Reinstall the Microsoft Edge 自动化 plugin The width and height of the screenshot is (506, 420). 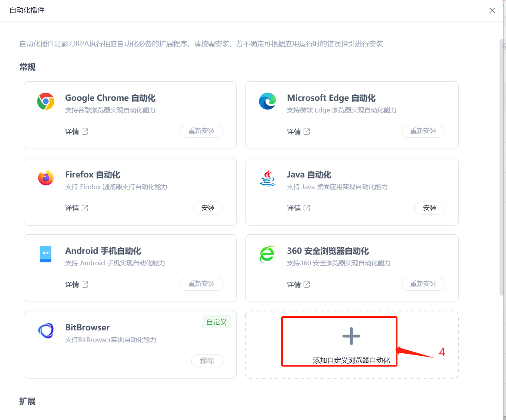pyautogui.click(x=423, y=131)
